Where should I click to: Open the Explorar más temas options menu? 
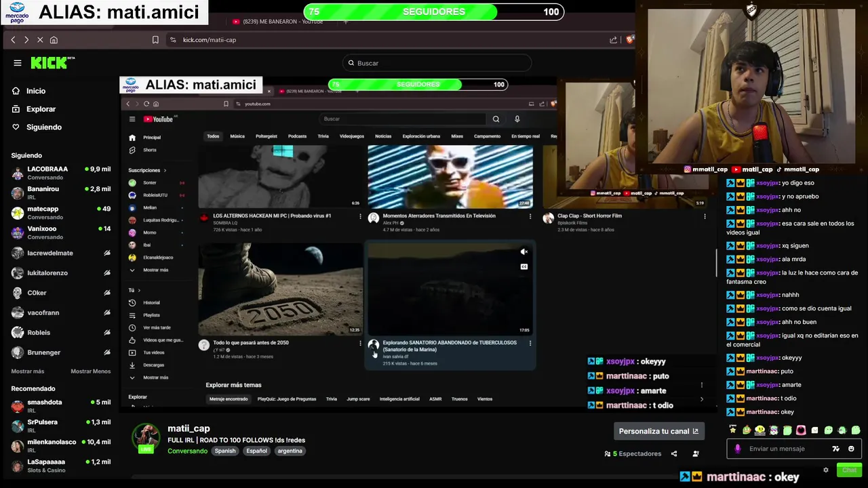(701, 385)
